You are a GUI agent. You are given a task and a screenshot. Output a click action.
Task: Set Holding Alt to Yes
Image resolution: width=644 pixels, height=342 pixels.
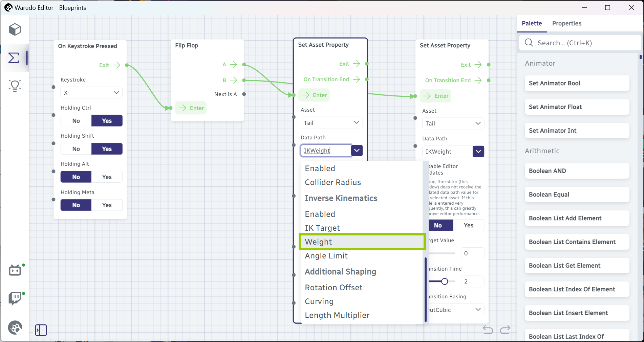(x=107, y=177)
